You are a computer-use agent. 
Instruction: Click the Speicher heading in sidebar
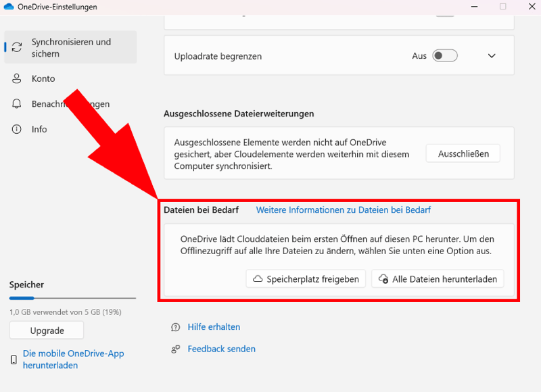pos(26,285)
